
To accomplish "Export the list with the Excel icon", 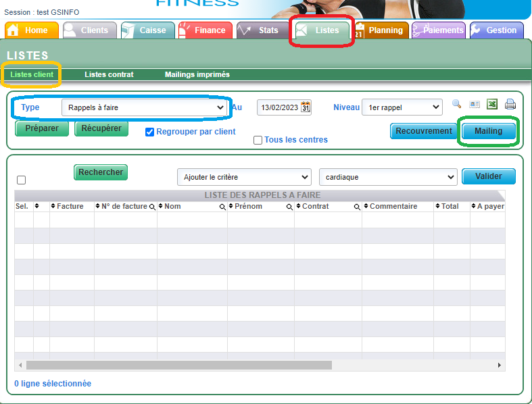I will pyautogui.click(x=493, y=104).
